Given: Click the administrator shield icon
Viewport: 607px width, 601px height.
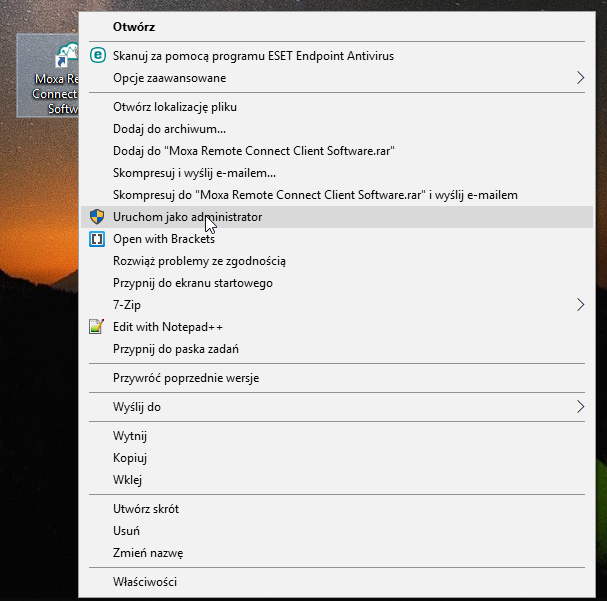Looking at the screenshot, I should point(97,217).
